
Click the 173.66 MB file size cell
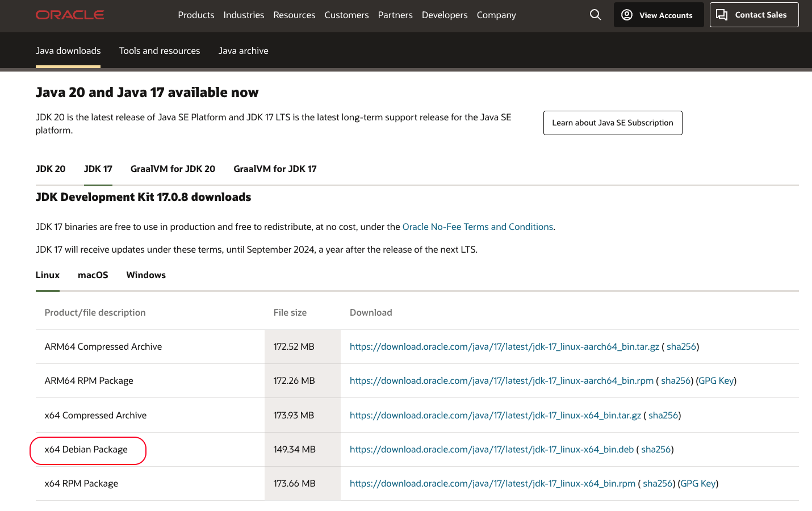pos(302,483)
